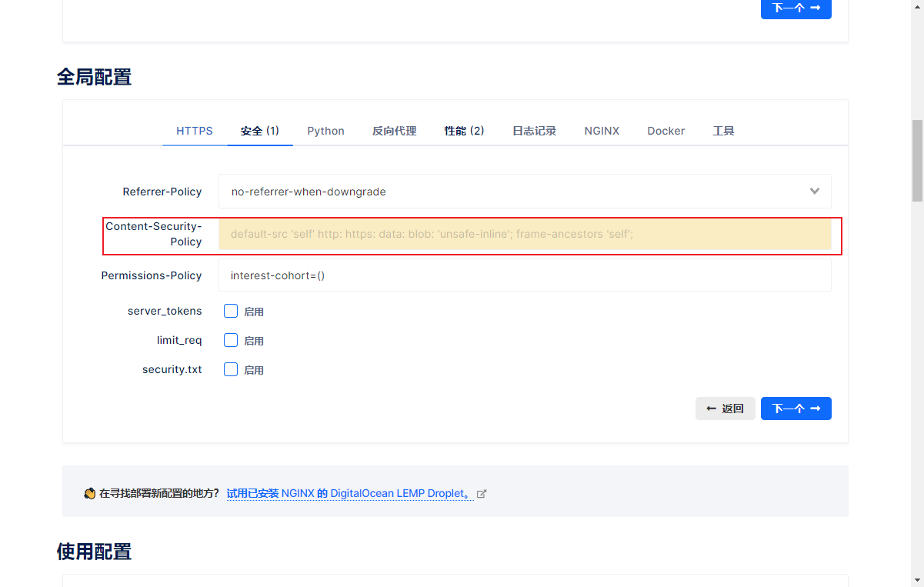Enable the server_tokens checkbox
The width and height of the screenshot is (924, 587).
tap(231, 311)
